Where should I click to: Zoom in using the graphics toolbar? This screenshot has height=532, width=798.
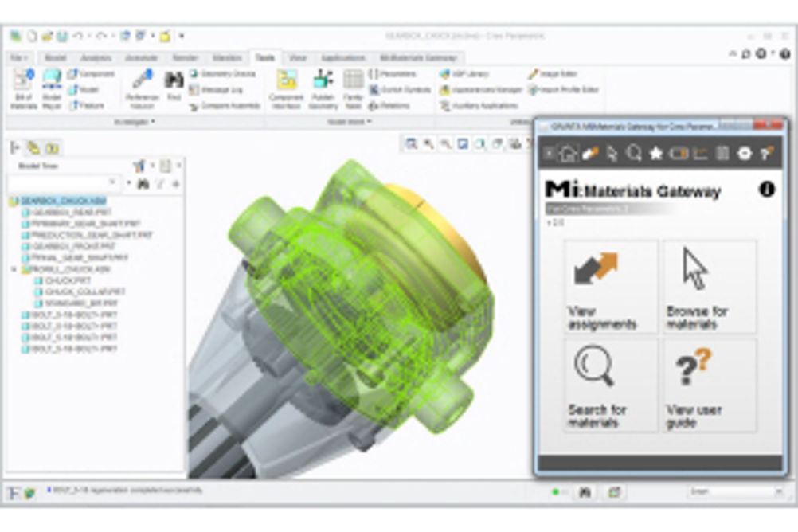pos(429,144)
